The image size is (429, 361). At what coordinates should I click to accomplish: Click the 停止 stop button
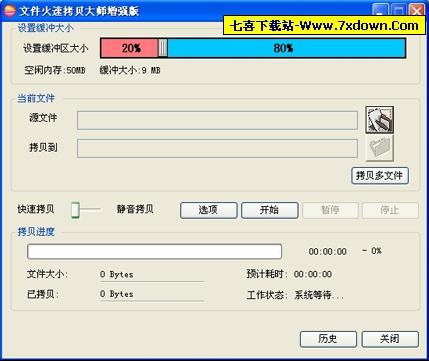(390, 210)
